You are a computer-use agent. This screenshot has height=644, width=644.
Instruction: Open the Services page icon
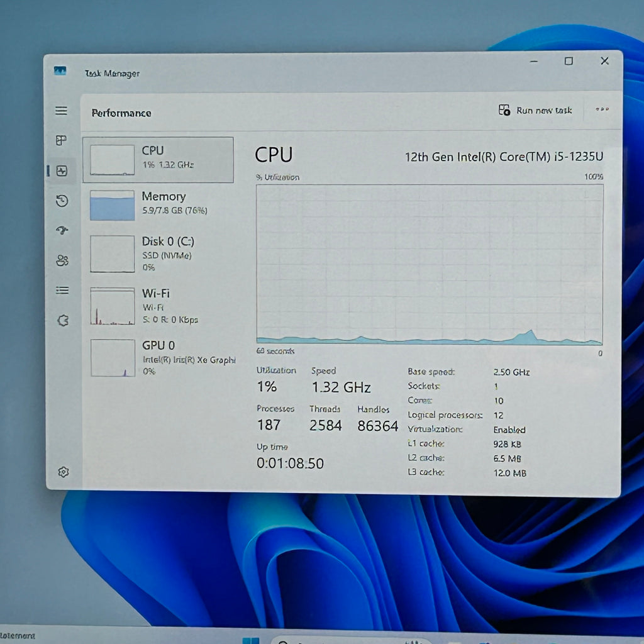pyautogui.click(x=63, y=320)
